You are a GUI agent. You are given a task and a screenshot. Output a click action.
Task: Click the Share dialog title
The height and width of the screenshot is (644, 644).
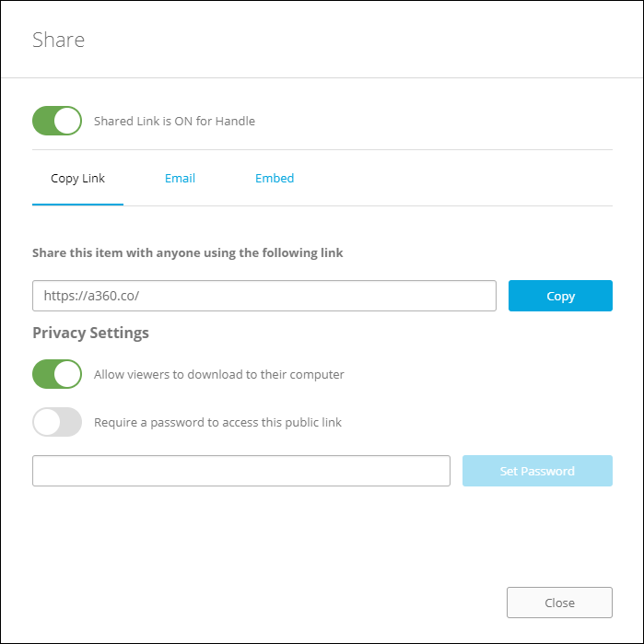coord(58,40)
